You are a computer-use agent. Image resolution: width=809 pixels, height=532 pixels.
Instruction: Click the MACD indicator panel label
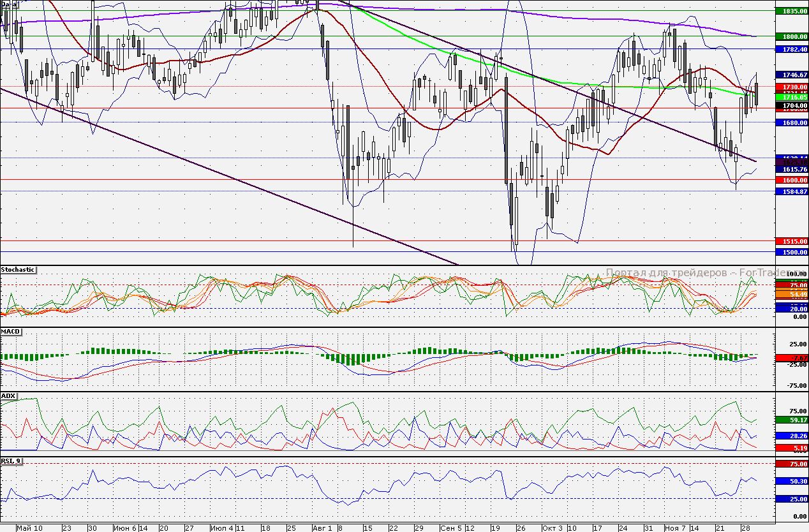(x=10, y=332)
